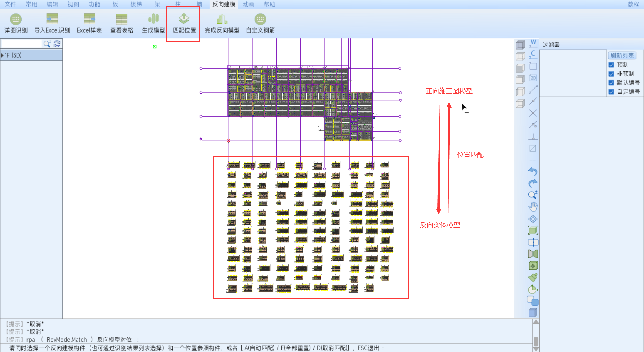Click the 2D view icon
The height and width of the screenshot is (352, 644).
click(x=533, y=78)
